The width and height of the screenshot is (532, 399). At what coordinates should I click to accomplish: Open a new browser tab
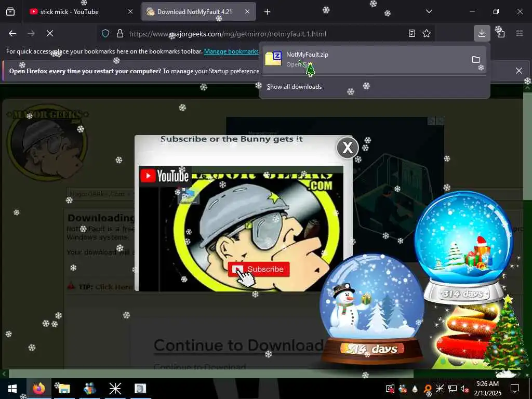coord(268,12)
